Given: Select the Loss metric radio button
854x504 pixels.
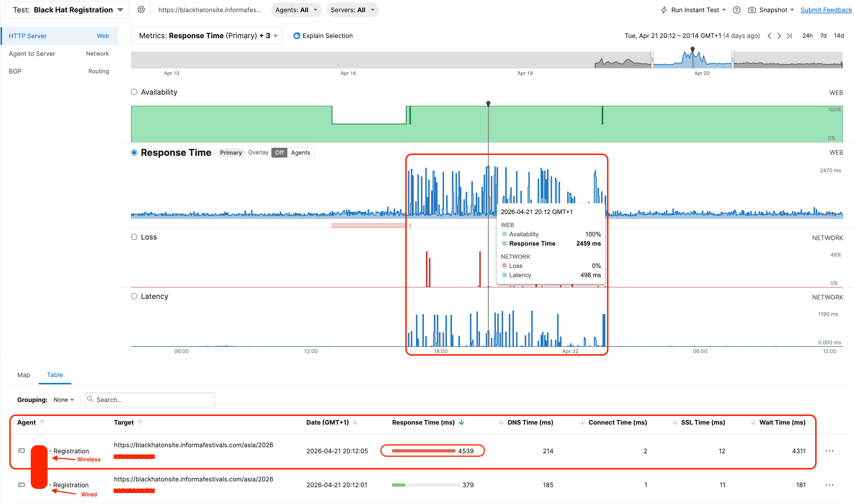Looking at the screenshot, I should pos(134,237).
